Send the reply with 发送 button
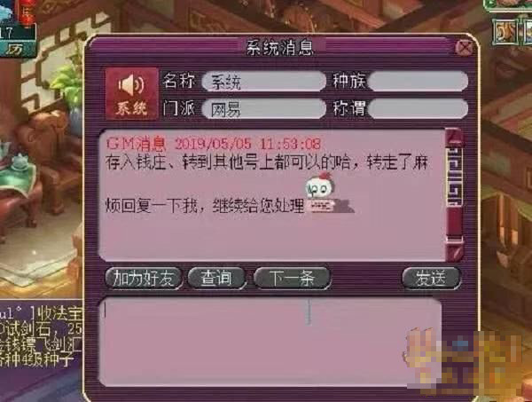The height and width of the screenshot is (402, 532). [431, 279]
